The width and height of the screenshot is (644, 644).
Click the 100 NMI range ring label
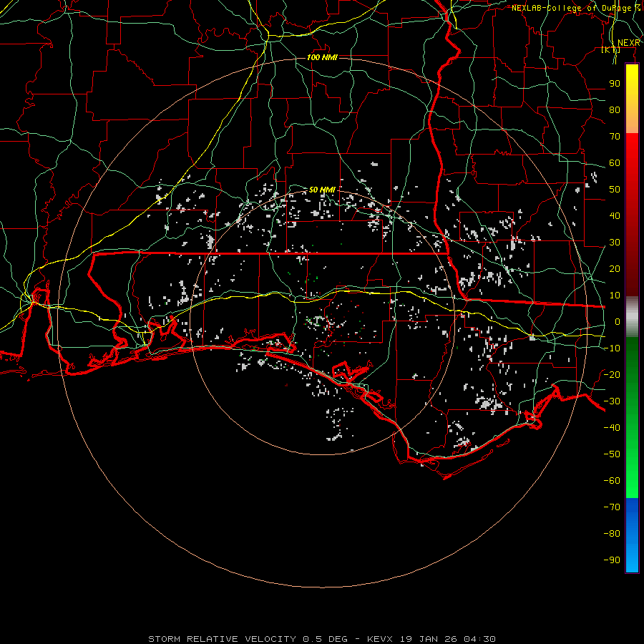[322, 57]
